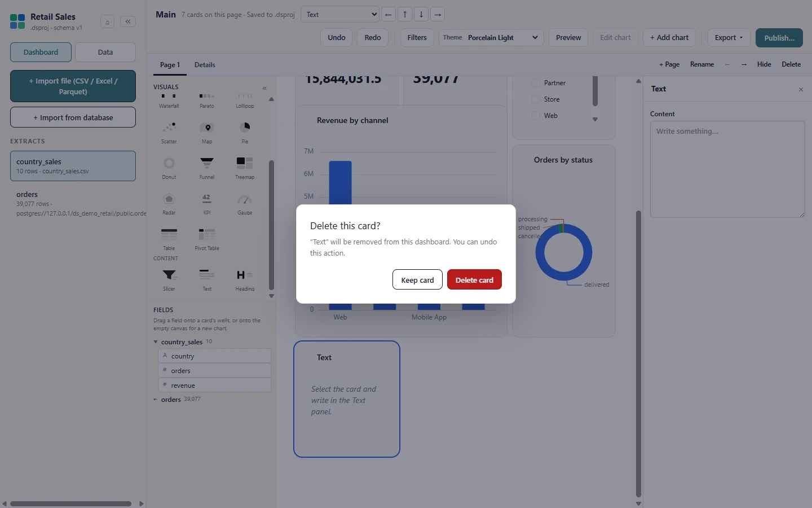Click the sidebar horizontal scrollbar

(70, 503)
